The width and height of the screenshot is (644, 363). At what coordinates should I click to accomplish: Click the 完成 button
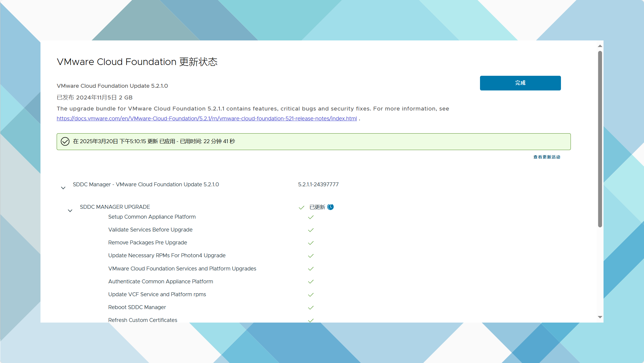(x=520, y=83)
